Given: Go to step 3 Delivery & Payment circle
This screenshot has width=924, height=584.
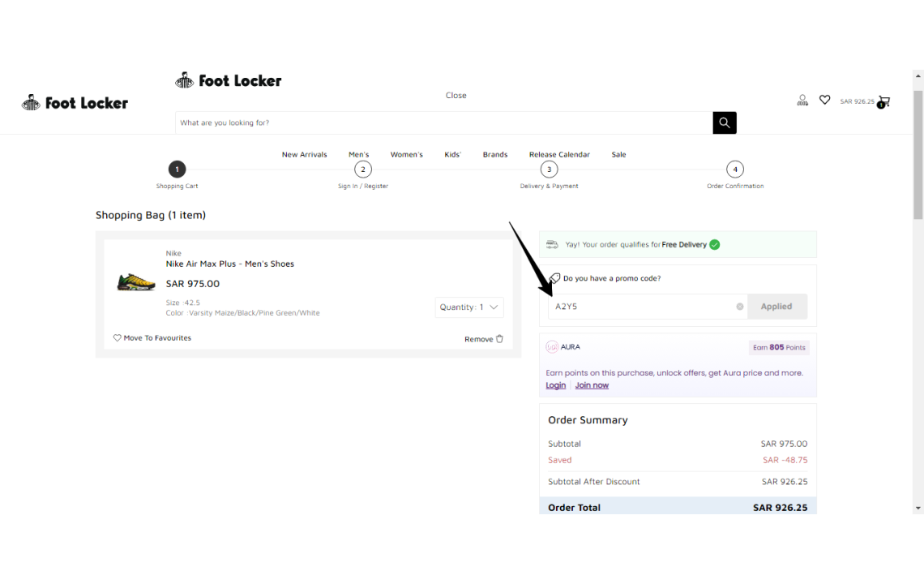Looking at the screenshot, I should 550,170.
